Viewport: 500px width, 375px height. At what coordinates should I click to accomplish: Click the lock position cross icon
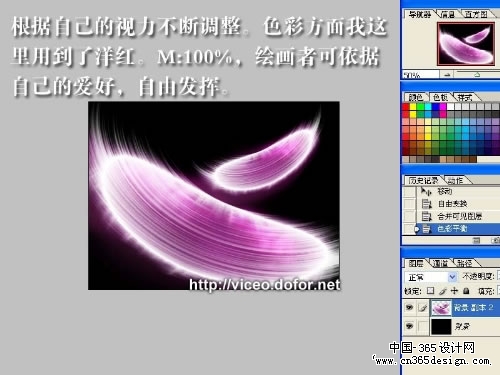click(454, 291)
